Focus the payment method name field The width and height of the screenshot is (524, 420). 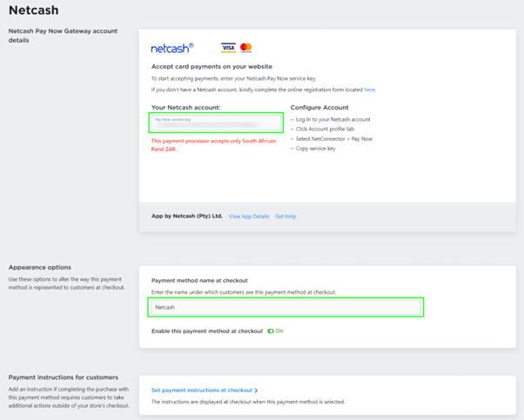286,307
